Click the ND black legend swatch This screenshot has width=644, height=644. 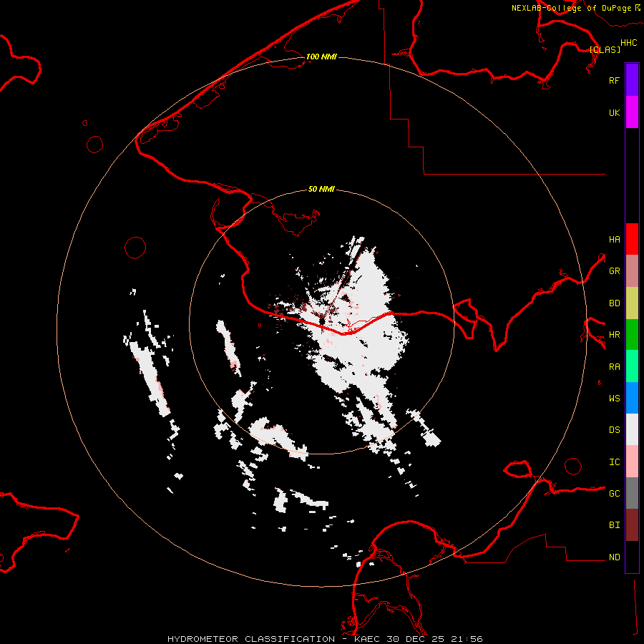(x=632, y=557)
